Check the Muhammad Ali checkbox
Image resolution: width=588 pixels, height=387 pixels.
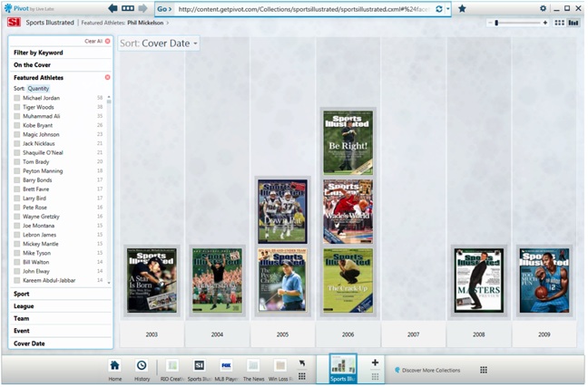pos(17,116)
